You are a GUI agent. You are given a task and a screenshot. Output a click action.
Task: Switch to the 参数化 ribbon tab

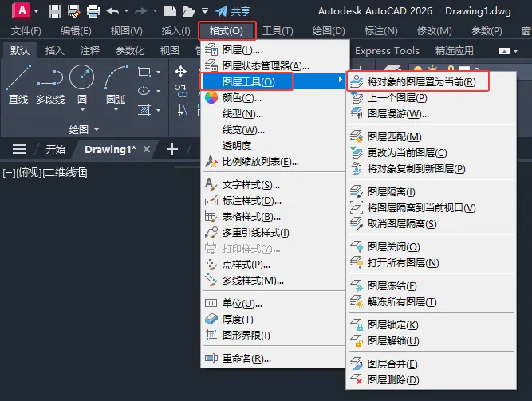tap(130, 50)
